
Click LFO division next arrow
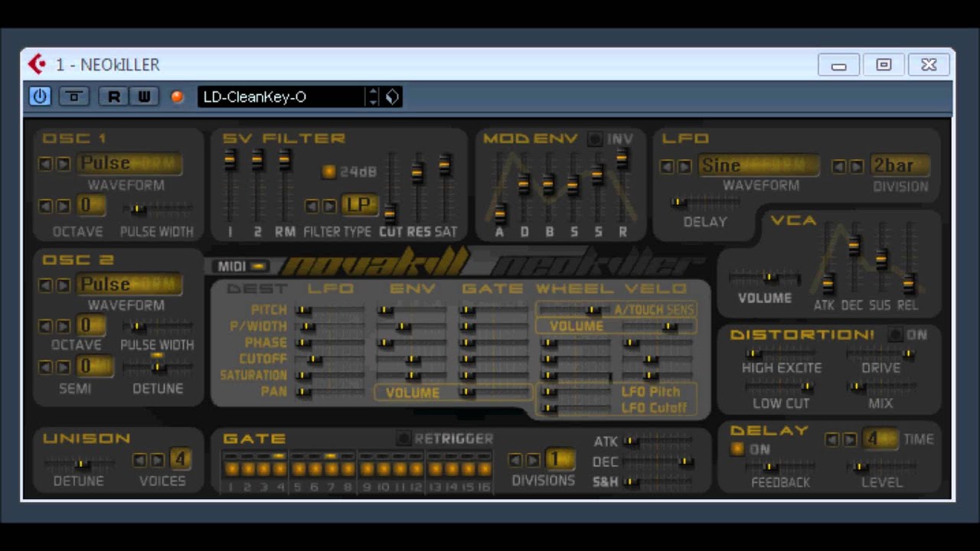[857, 167]
